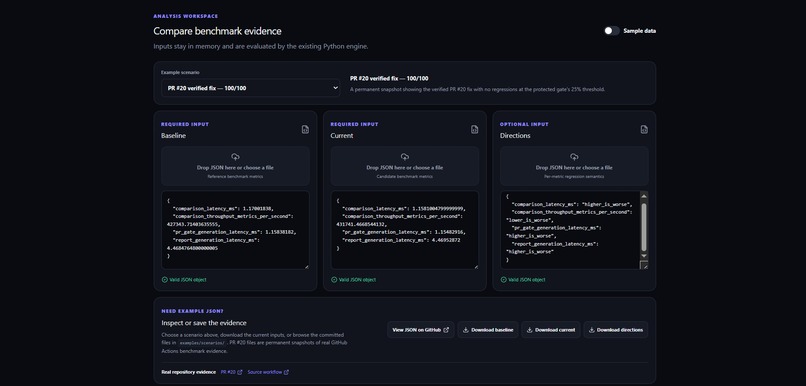Choose a file for the Baseline drop zone

point(235,166)
